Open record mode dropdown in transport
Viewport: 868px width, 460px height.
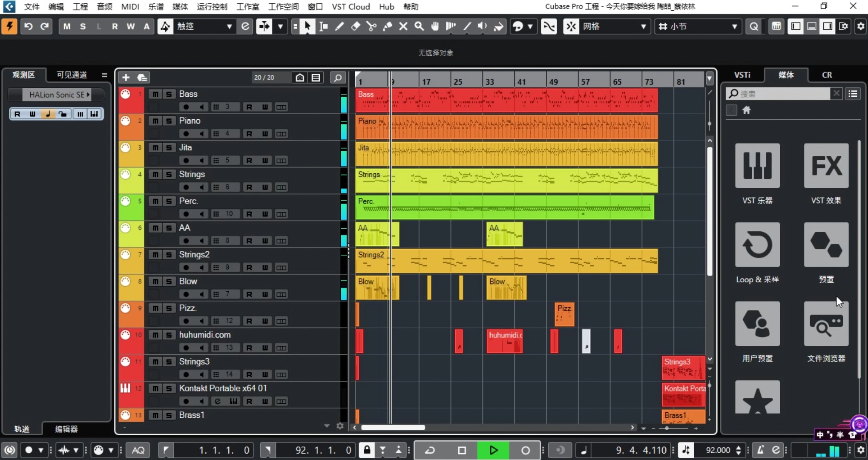pyautogui.click(x=40, y=450)
